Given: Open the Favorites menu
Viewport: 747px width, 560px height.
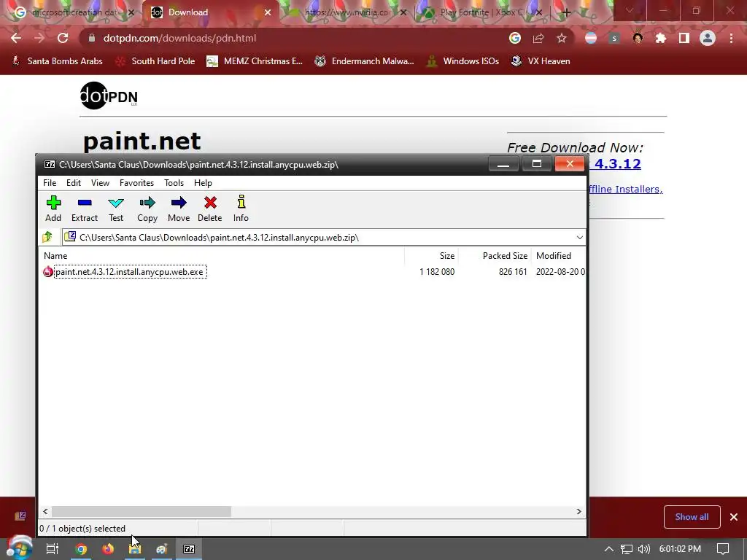Looking at the screenshot, I should point(136,183).
